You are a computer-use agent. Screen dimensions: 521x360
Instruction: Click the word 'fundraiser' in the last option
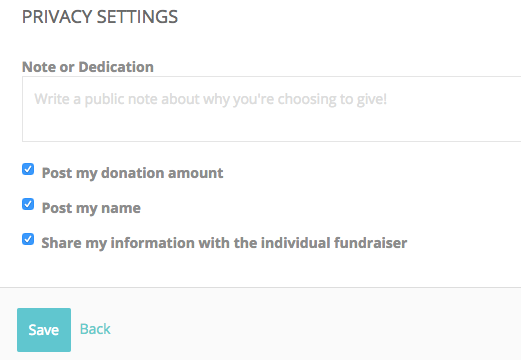tap(370, 243)
